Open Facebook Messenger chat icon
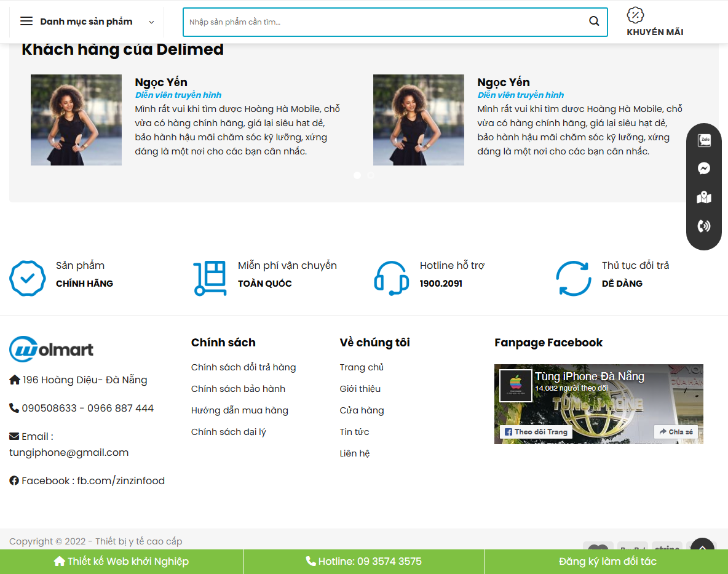Image resolution: width=728 pixels, height=574 pixels. pos(703,168)
